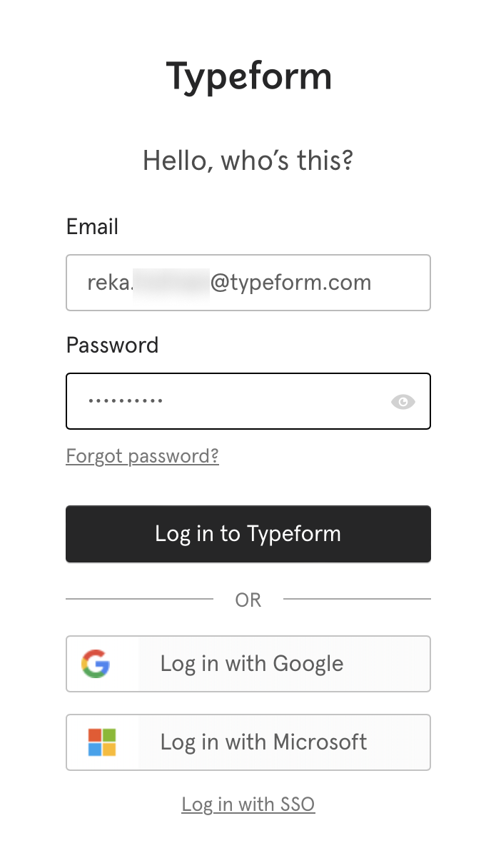Choose Log in with Microsoft text
Image resolution: width=501 pixels, height=868 pixels.
(x=263, y=742)
